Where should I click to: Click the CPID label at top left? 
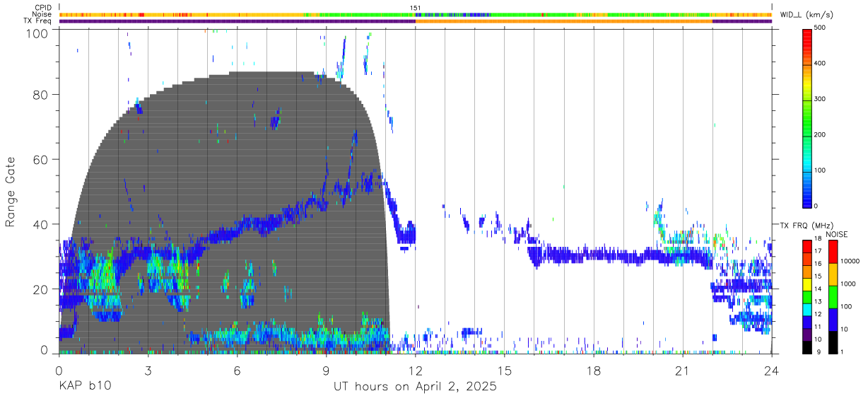[43, 8]
